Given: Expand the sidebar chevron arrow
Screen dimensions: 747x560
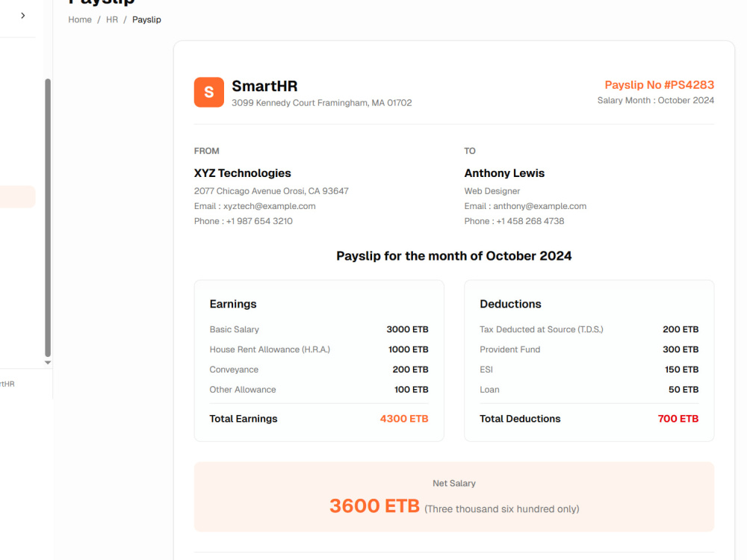Looking at the screenshot, I should (23, 16).
